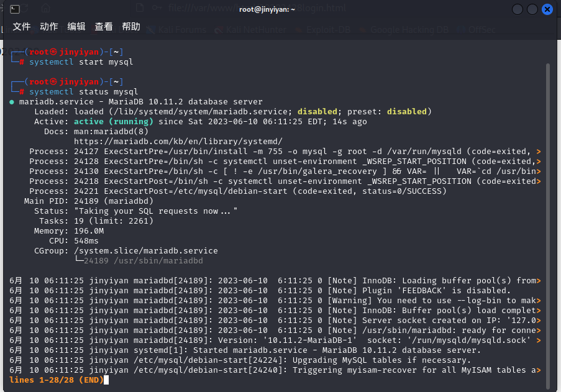Click 'Upgrading MySQL tables if necessary' log line

[240, 360]
